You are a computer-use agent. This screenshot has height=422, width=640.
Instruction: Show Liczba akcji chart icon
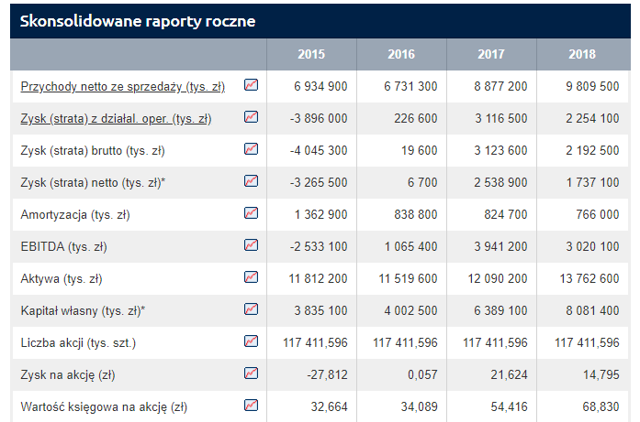251,341
